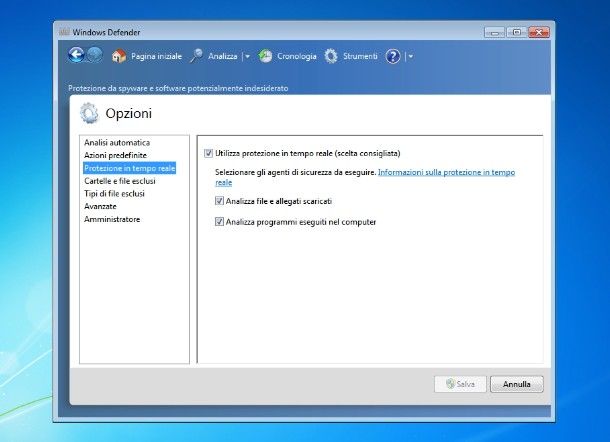The image size is (610, 442).
Task: Click the greyed forward navigation arrow
Action: (95, 55)
